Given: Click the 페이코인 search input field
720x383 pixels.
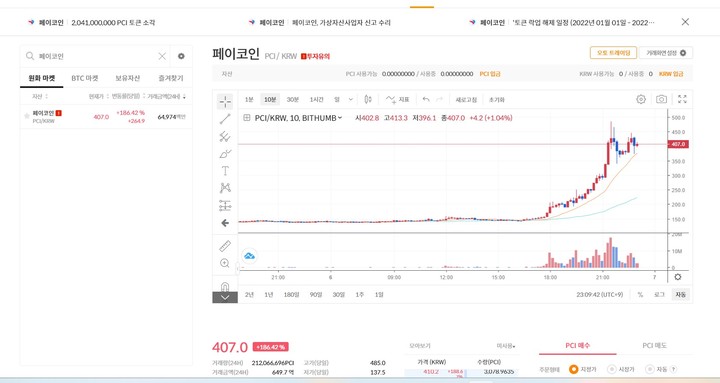Looking at the screenshot, I should pos(96,56).
